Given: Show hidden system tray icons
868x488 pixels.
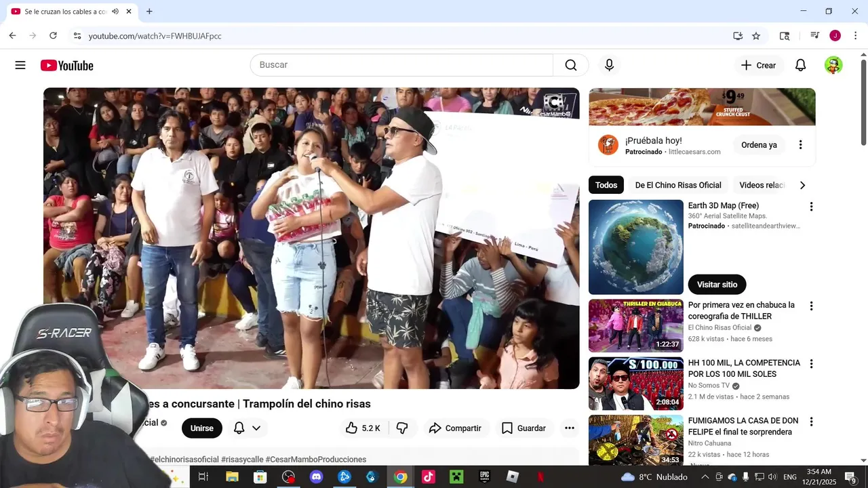Looking at the screenshot, I should pyautogui.click(x=705, y=477).
